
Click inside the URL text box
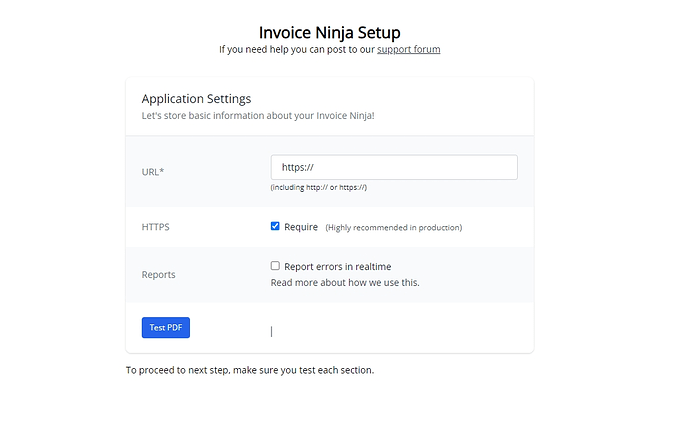394,167
